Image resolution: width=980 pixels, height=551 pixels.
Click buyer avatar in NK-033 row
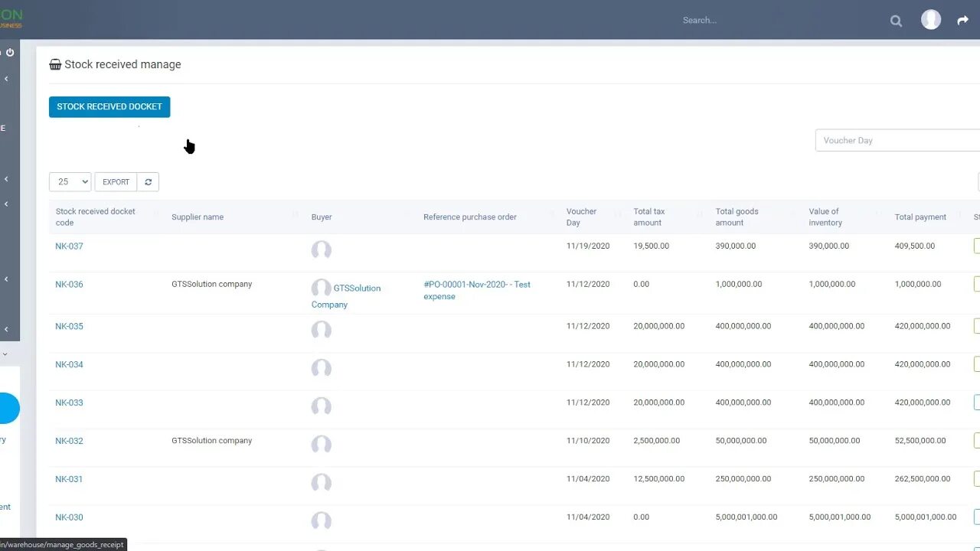click(322, 407)
